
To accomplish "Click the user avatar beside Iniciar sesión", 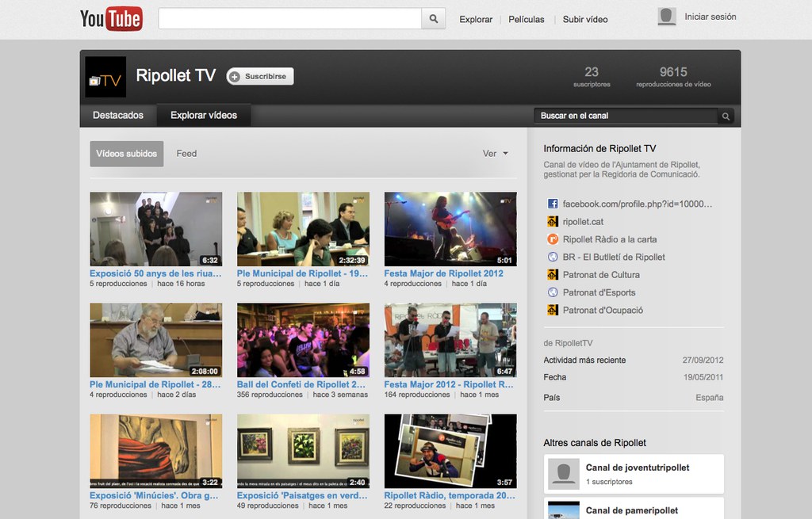I will [667, 17].
